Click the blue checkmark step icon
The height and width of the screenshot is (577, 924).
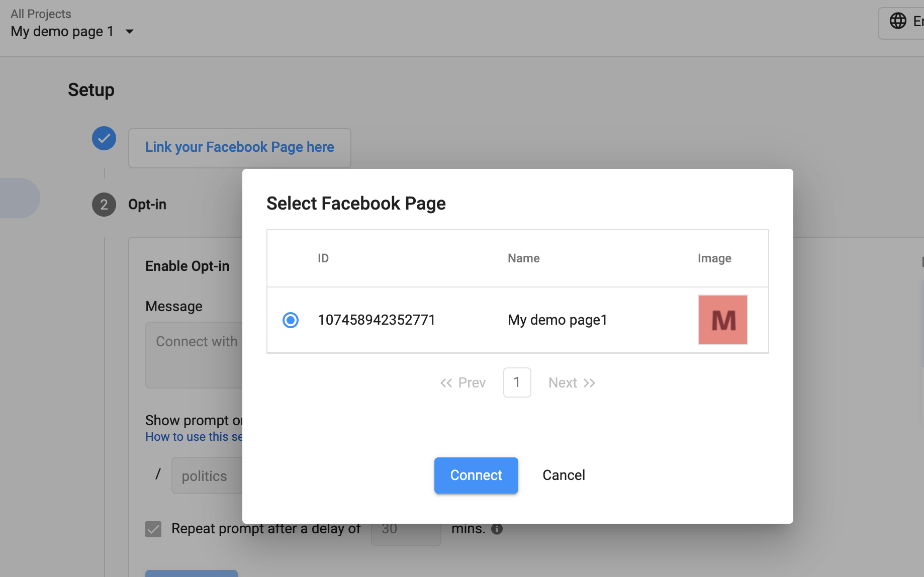point(104,138)
